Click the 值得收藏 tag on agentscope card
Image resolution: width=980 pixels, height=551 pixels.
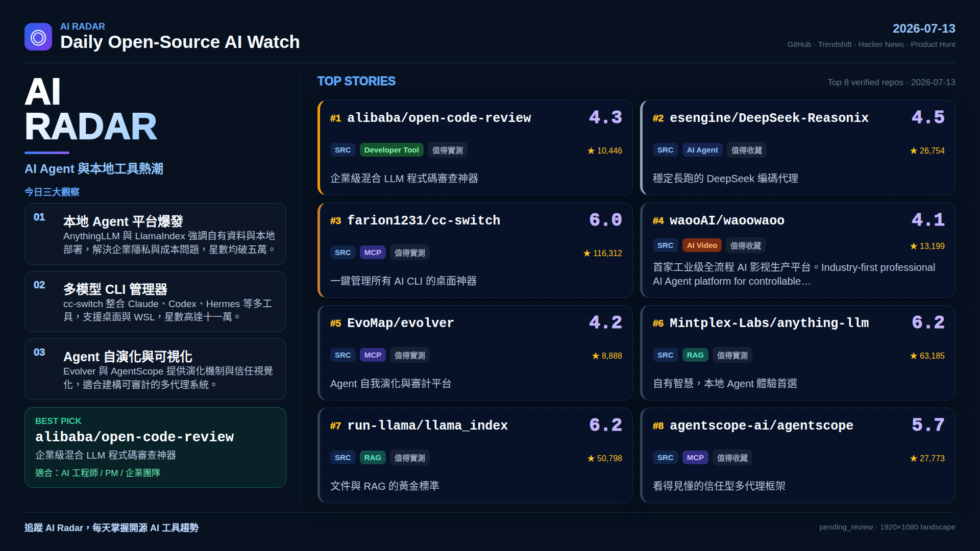coord(732,458)
